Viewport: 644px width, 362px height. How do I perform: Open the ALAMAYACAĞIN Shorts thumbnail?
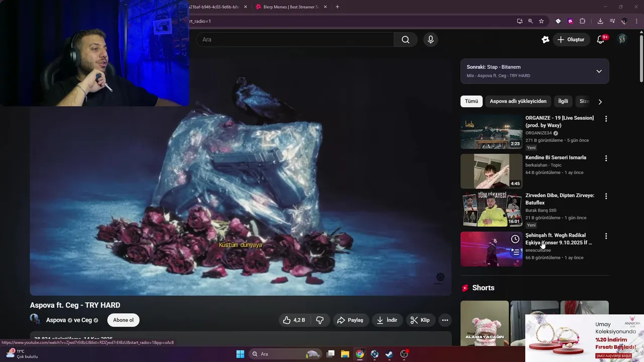(x=485, y=323)
